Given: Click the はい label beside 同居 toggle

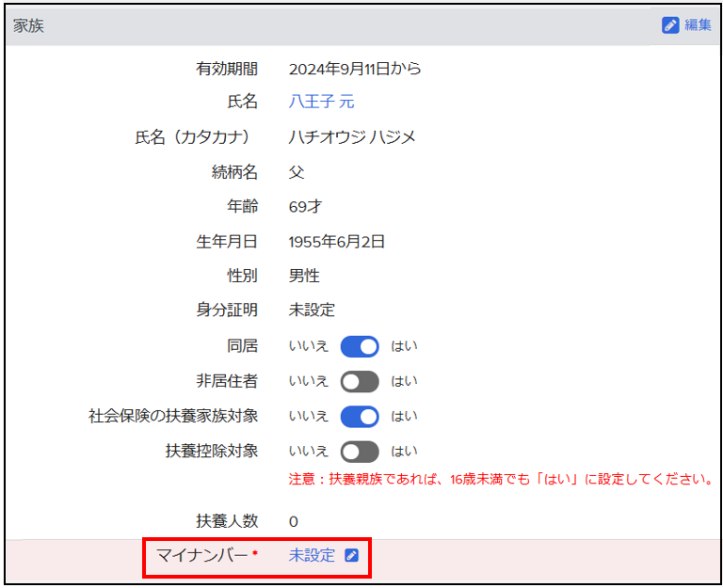Looking at the screenshot, I should [x=404, y=346].
